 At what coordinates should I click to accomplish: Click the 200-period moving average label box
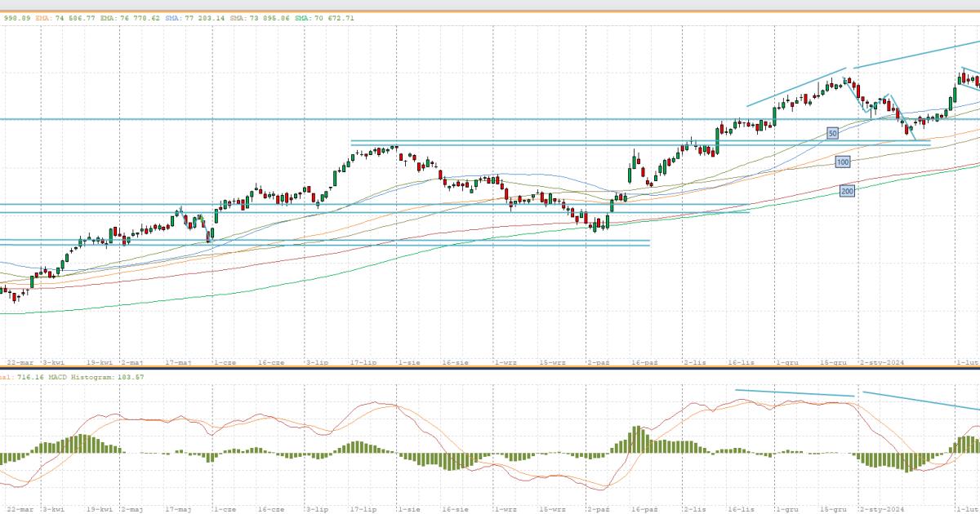848,191
